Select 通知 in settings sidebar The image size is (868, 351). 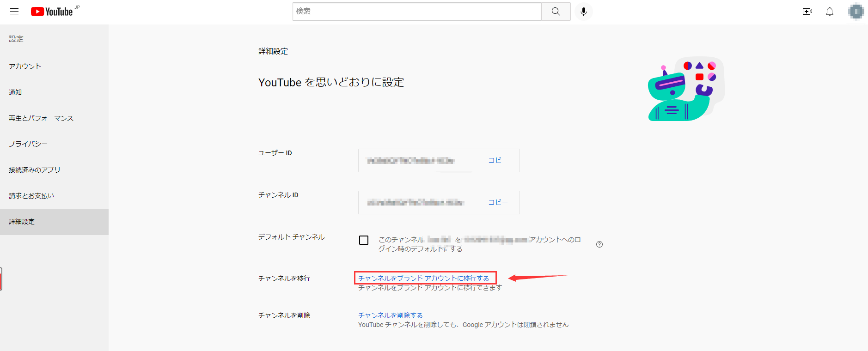click(54, 92)
